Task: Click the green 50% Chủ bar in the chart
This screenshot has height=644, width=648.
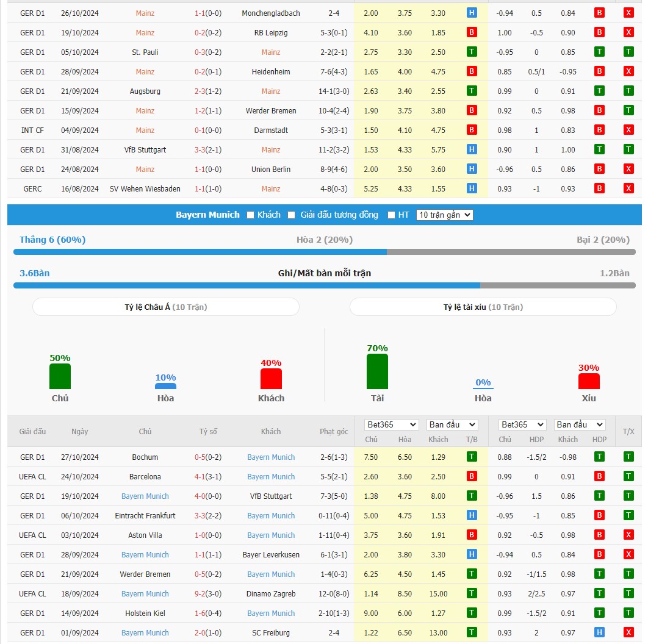Action: pos(60,376)
